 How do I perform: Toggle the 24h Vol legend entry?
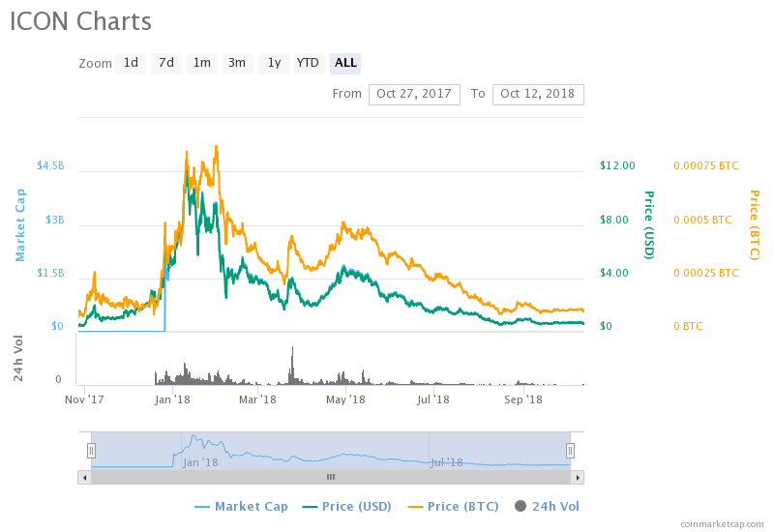pos(547,506)
